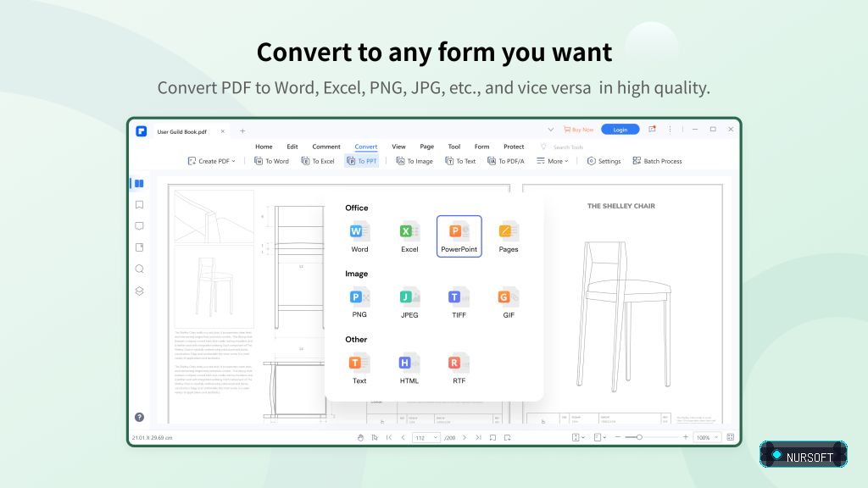This screenshot has height=488, width=868.
Task: Choose Excel as output format
Action: coord(409,237)
